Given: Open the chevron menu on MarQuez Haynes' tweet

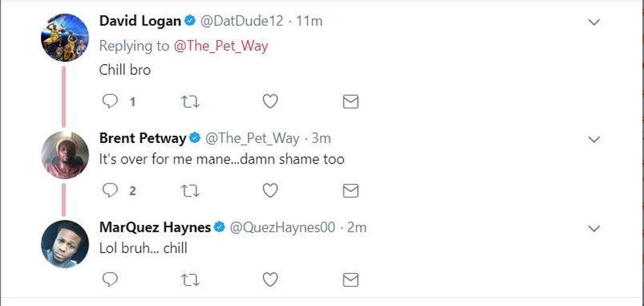Looking at the screenshot, I should coord(594,228).
